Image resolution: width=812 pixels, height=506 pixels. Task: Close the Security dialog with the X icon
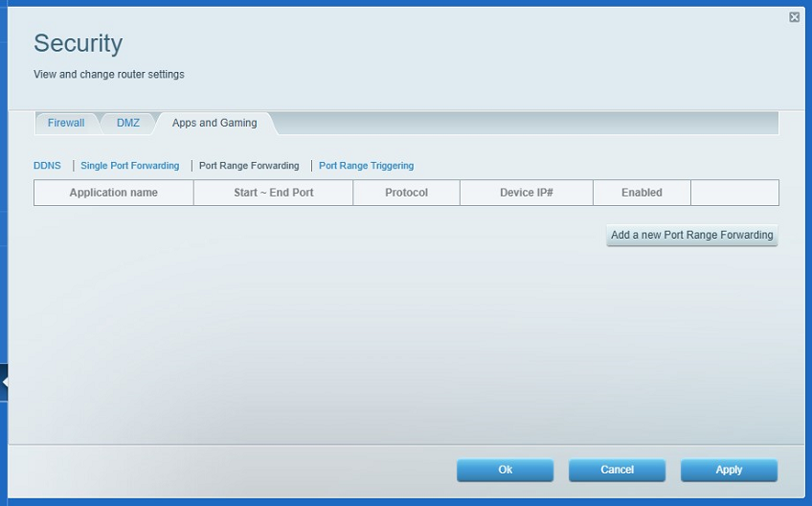(x=794, y=17)
